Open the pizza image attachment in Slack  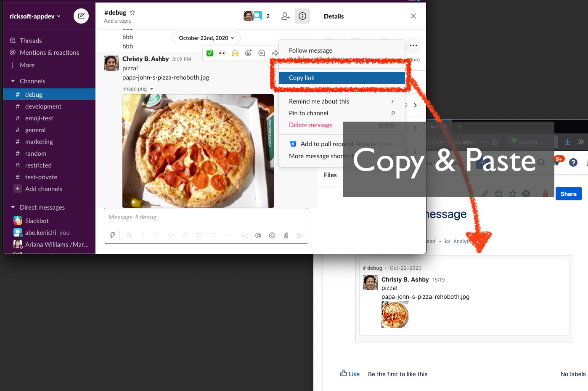[x=198, y=151]
